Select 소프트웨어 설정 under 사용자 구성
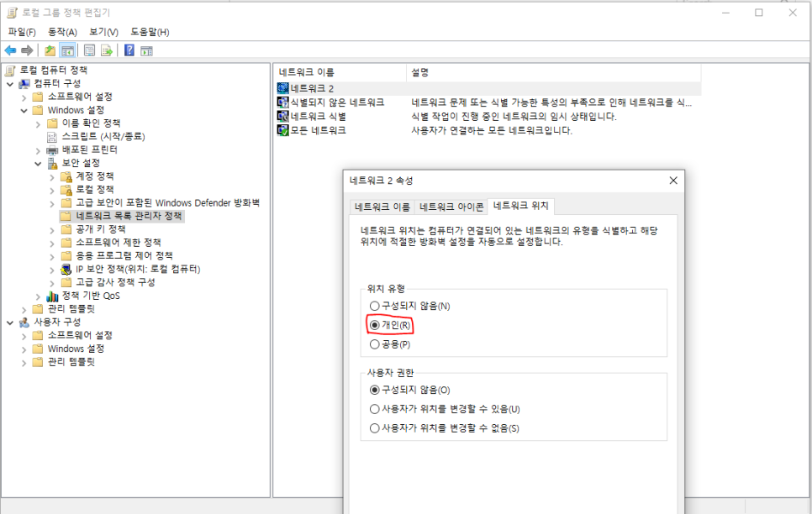 (x=80, y=335)
